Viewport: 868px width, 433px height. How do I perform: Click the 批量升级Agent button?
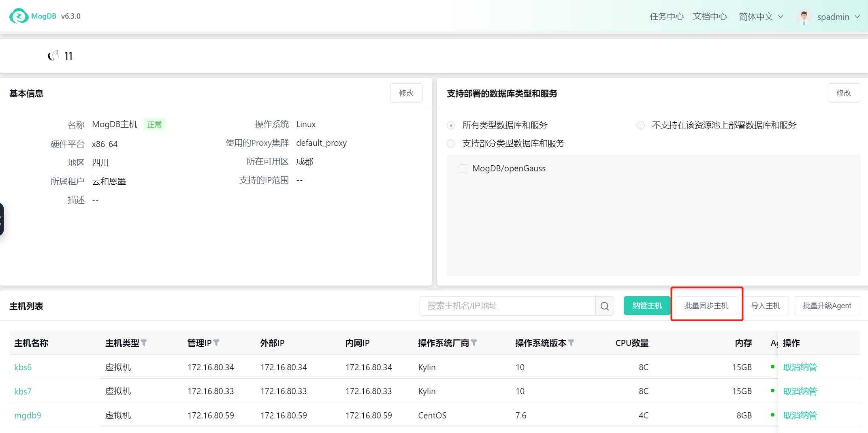(x=827, y=306)
